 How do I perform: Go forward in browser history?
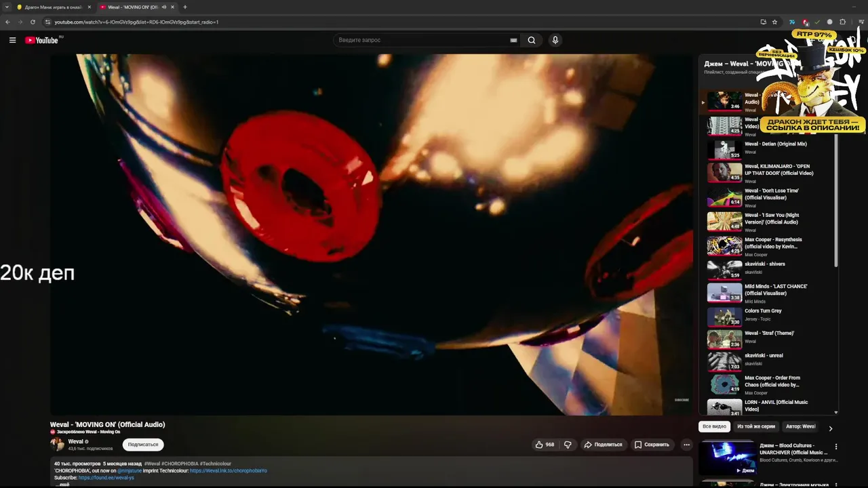20,22
